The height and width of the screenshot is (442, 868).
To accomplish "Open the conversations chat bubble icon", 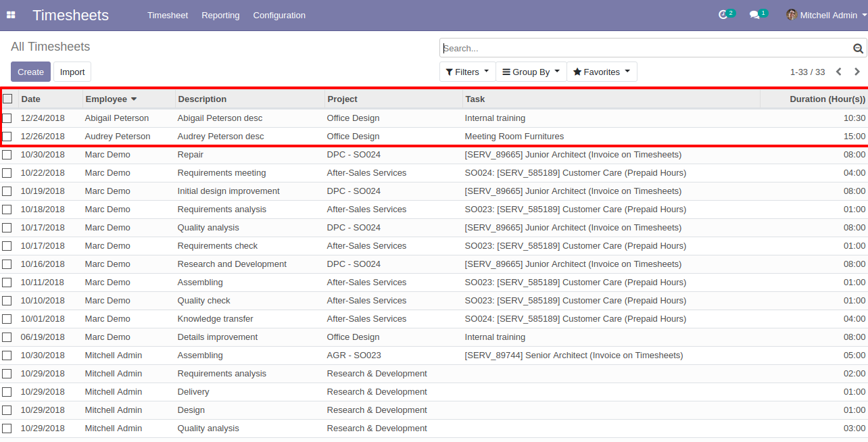I will 754,15.
